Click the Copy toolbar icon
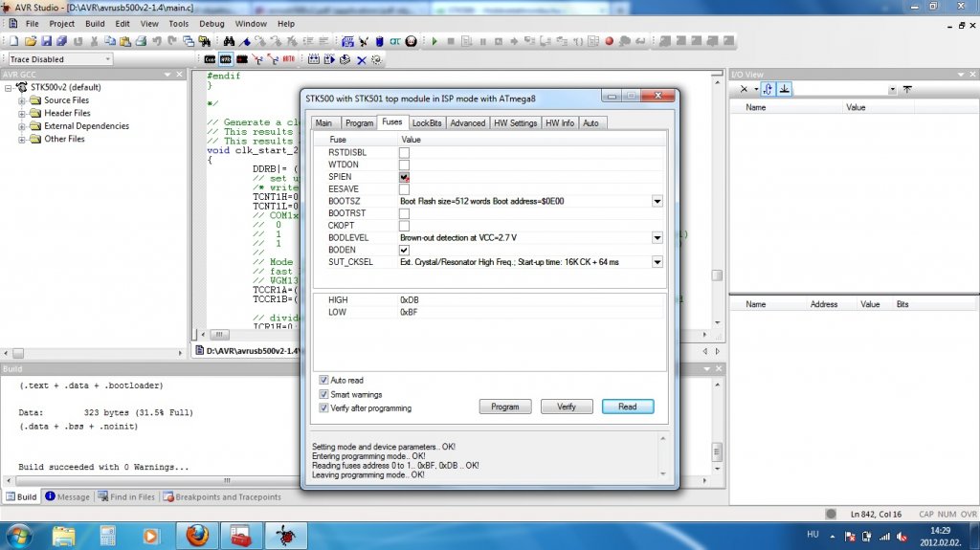Image resolution: width=980 pixels, height=550 pixels. [x=110, y=41]
